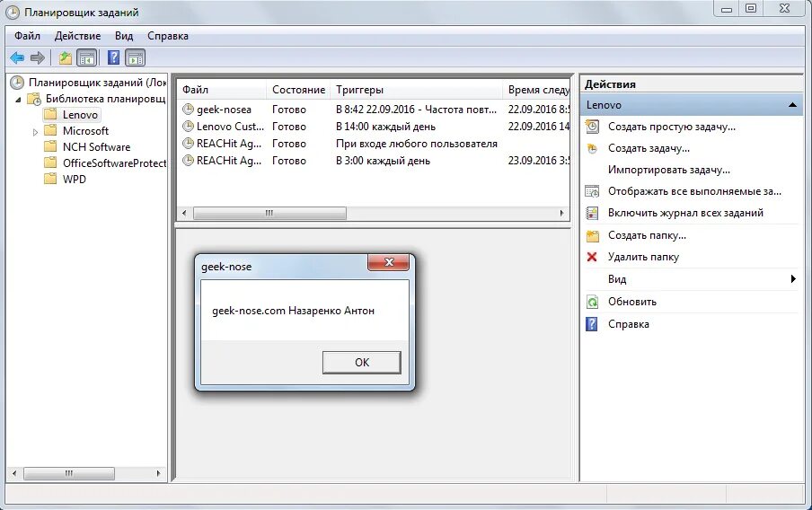This screenshot has height=510, width=812.
Task: Click the OfficeSoftwareProtect folder icon
Action: pyautogui.click(x=50, y=163)
